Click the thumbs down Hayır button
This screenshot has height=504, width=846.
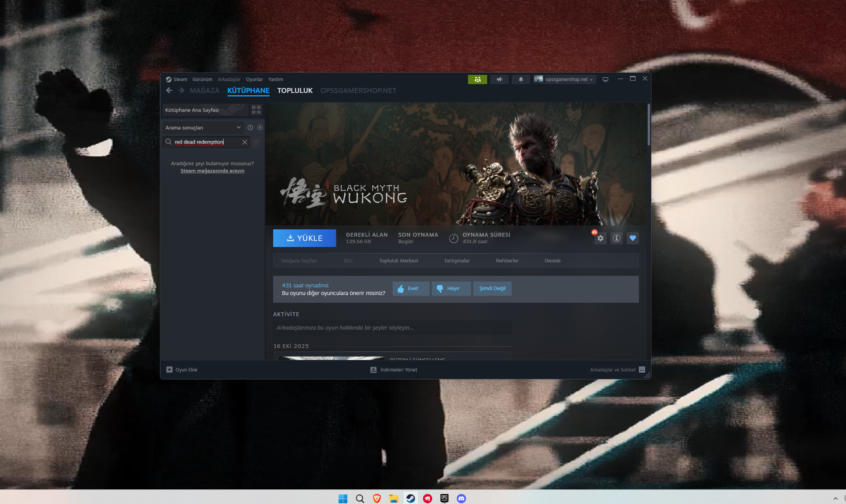tap(451, 288)
